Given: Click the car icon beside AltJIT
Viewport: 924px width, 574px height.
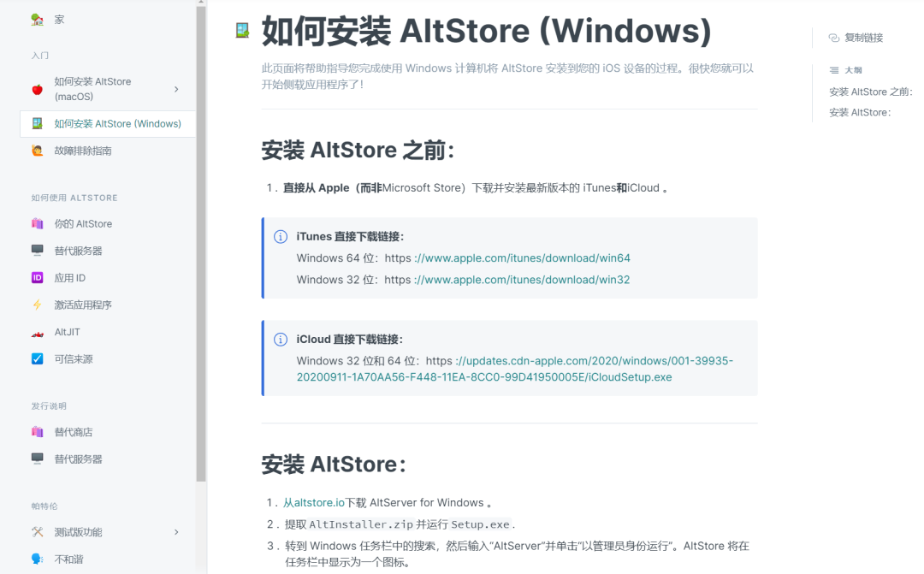Looking at the screenshot, I should (37, 332).
